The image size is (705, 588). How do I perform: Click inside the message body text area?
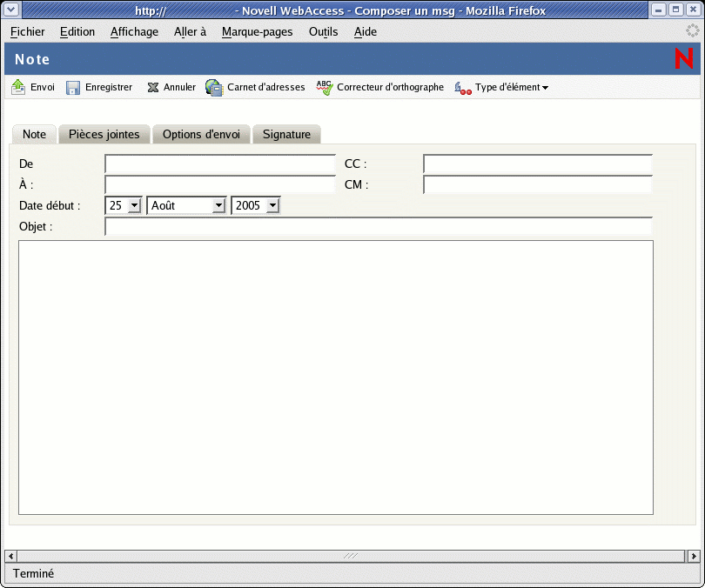click(x=336, y=378)
